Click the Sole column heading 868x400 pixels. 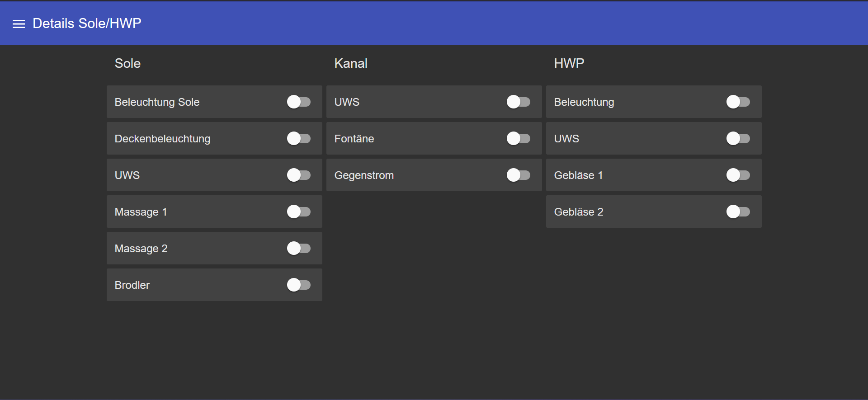(127, 63)
